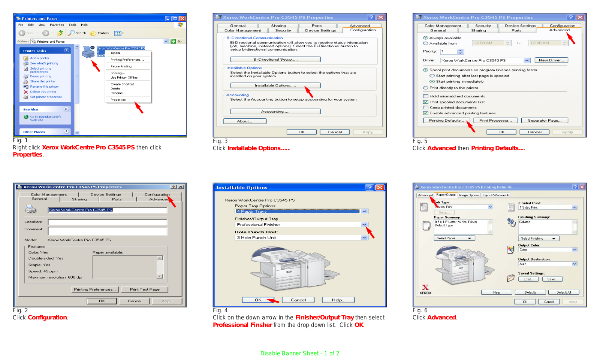The height and width of the screenshot is (364, 600).
Task: Check Hold mismatched documents
Action: coord(425,96)
